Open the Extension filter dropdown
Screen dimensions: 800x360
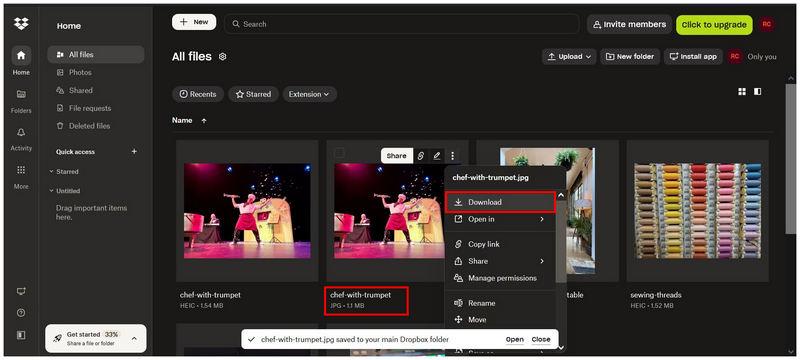point(309,94)
